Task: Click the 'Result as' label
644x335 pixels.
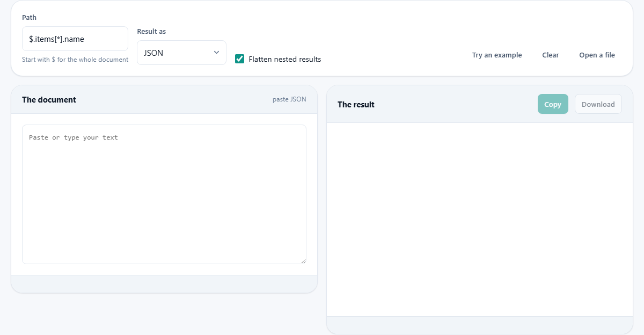Action: (x=151, y=32)
